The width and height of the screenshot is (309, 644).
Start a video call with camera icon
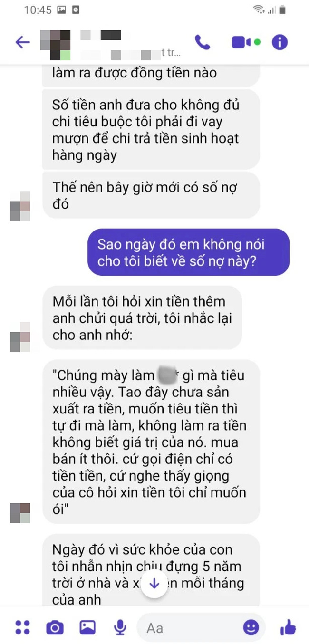pos(246,42)
